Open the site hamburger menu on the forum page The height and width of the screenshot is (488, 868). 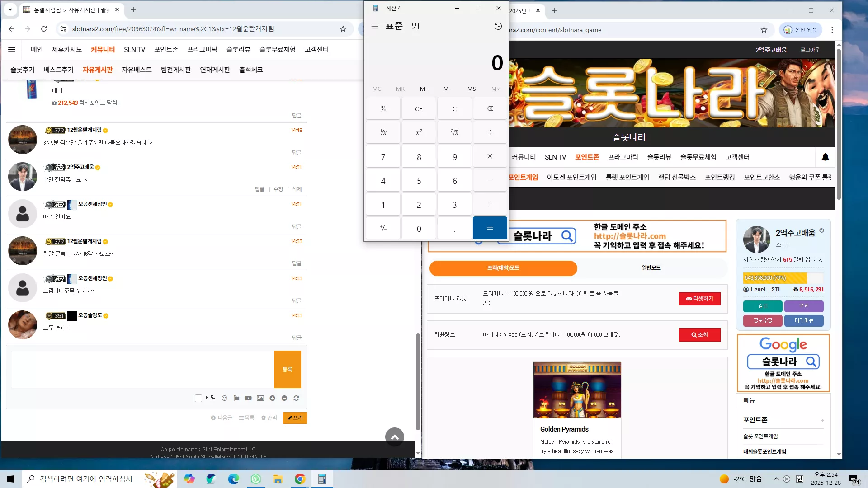point(12,50)
